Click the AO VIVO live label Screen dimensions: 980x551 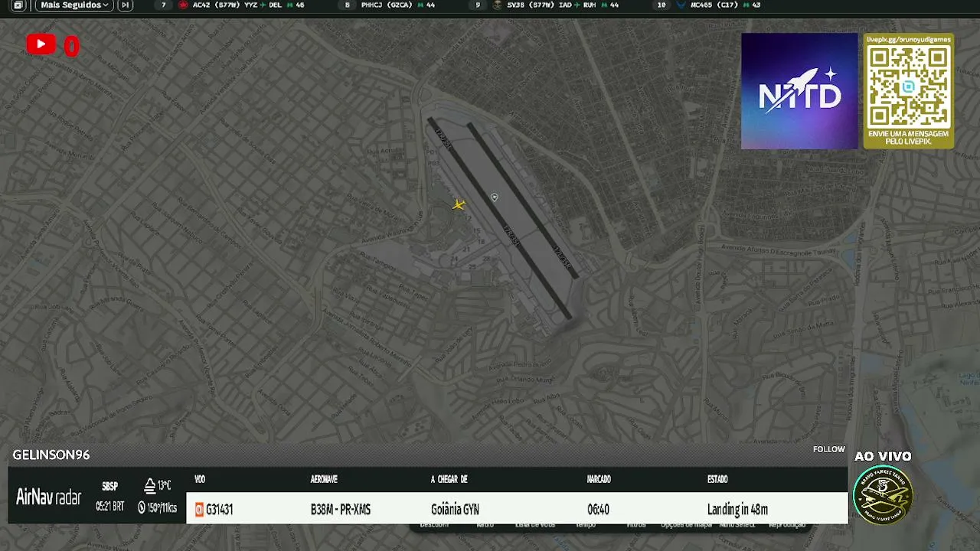(883, 456)
